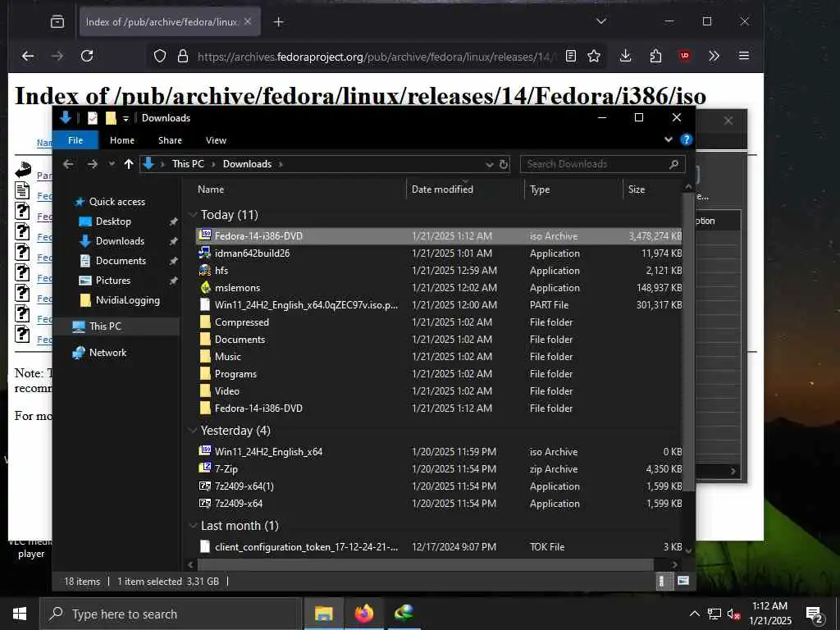Click the Search Downloads field
The image size is (840, 630).
click(x=603, y=164)
